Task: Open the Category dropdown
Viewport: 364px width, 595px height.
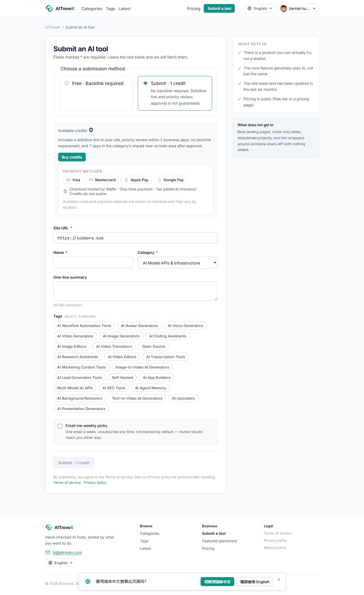Action: 178,263
